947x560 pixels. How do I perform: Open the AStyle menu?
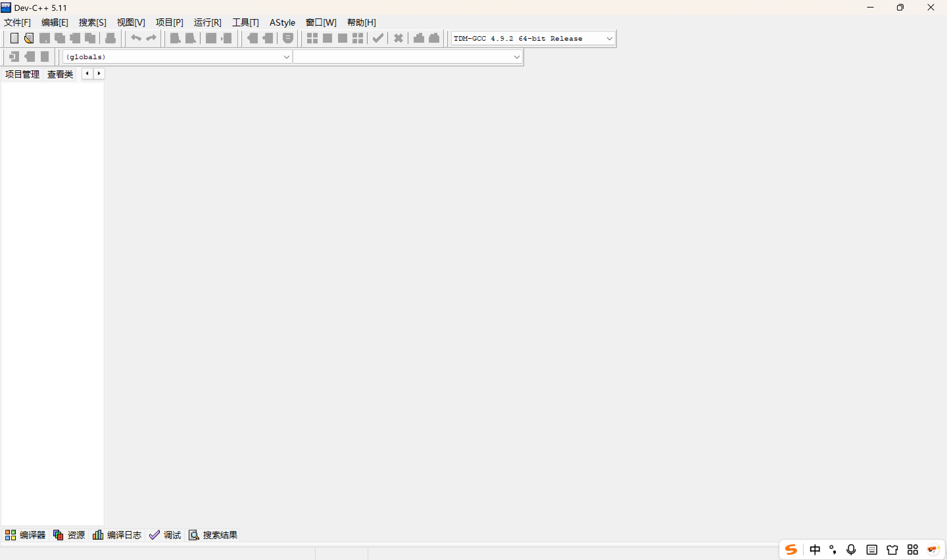[282, 23]
